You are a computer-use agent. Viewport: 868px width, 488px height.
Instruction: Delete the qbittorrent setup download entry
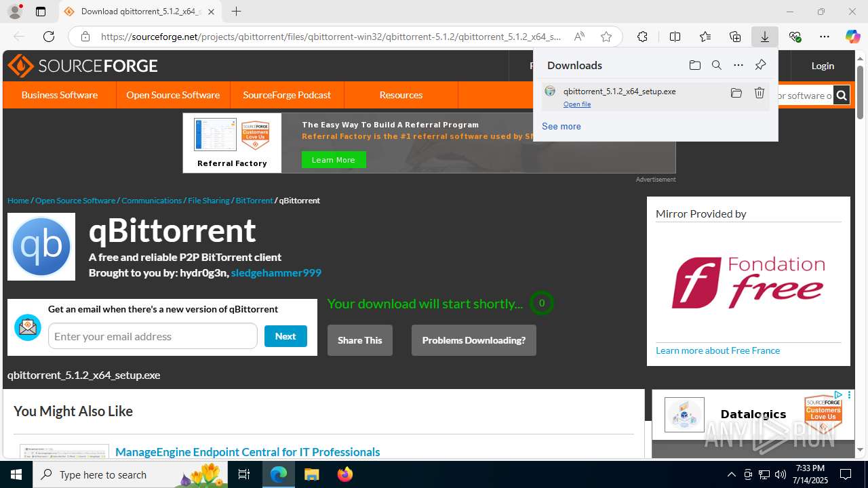[759, 93]
